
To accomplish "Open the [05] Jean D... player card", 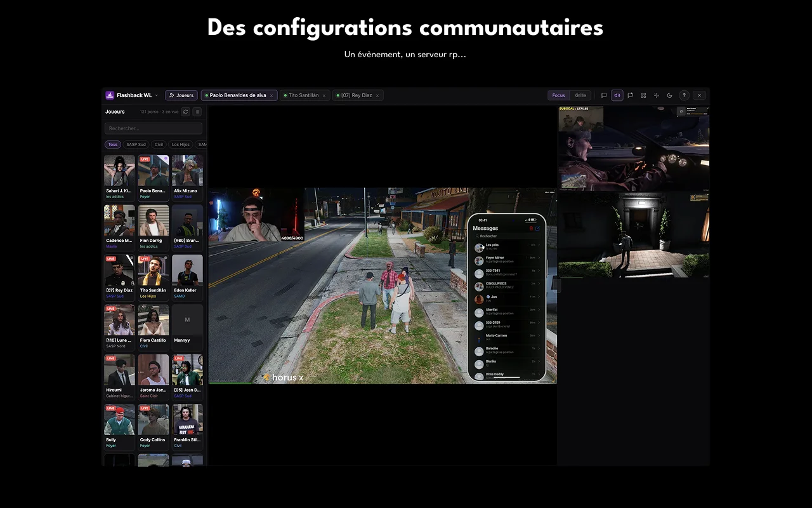I will click(187, 377).
